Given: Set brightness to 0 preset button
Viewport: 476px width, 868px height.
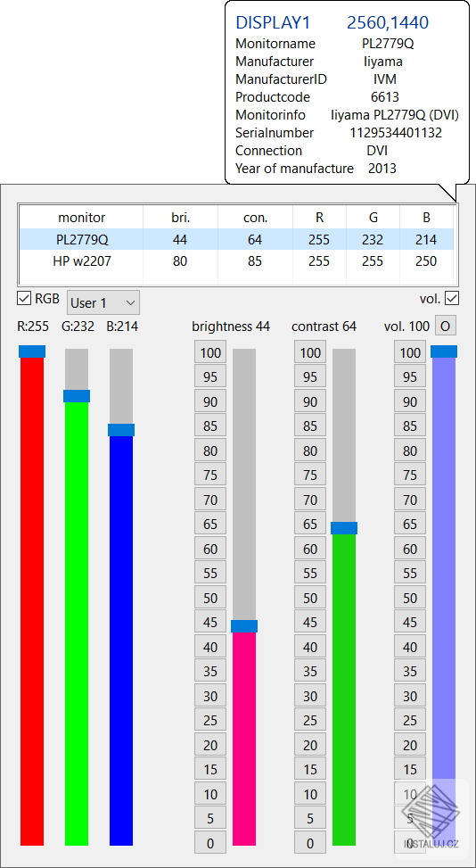Looking at the screenshot, I should pyautogui.click(x=210, y=844).
